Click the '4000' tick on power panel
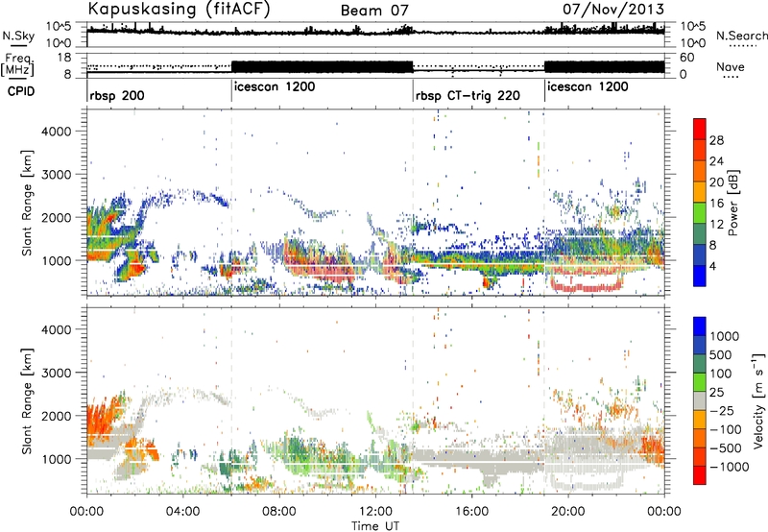Viewport: 768px width, 532px height. (x=56, y=132)
